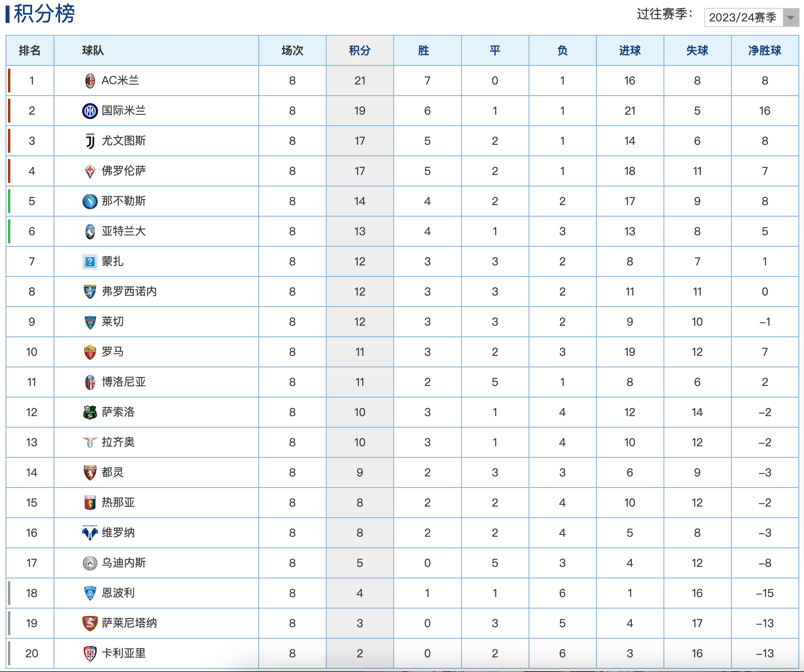Click the 蒙扎 placeholder question-mark icon
804x672 pixels.
tap(90, 261)
